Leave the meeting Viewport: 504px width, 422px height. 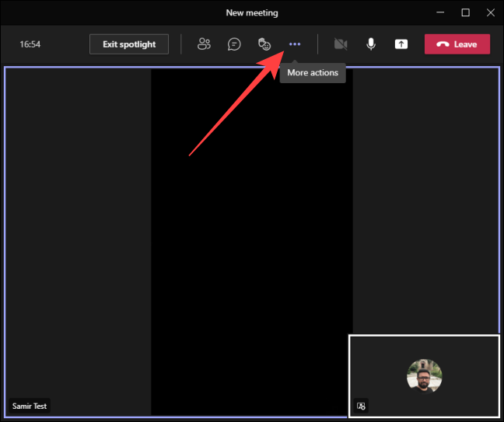[457, 44]
